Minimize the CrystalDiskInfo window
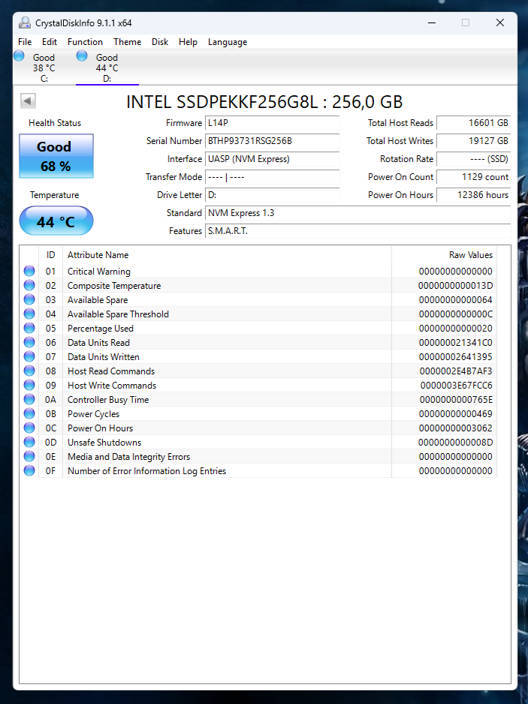This screenshot has width=528, height=704. (432, 22)
